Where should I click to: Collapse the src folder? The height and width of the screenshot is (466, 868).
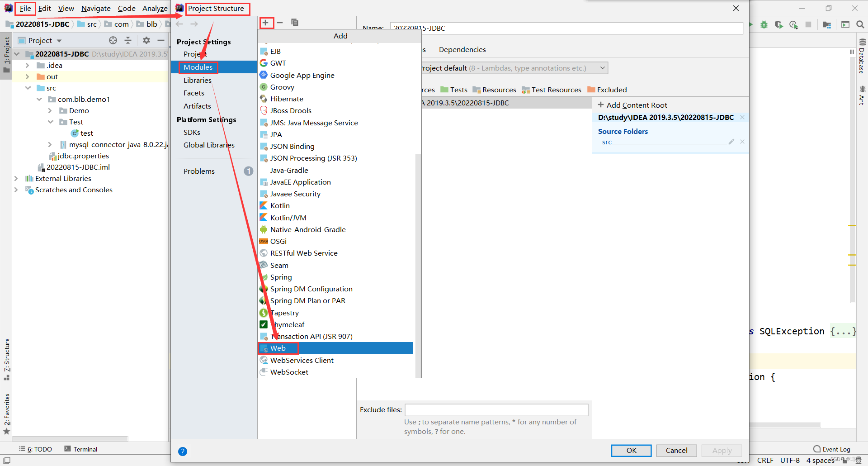pyautogui.click(x=28, y=88)
